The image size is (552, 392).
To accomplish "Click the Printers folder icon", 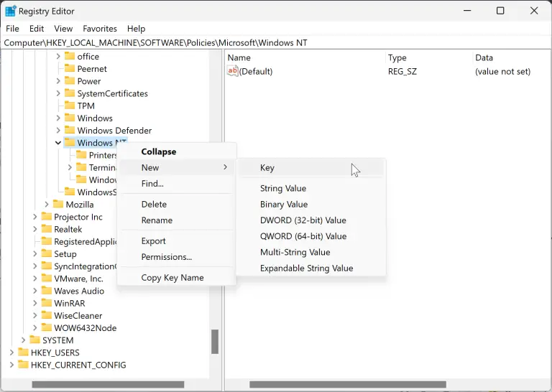I will pos(81,154).
